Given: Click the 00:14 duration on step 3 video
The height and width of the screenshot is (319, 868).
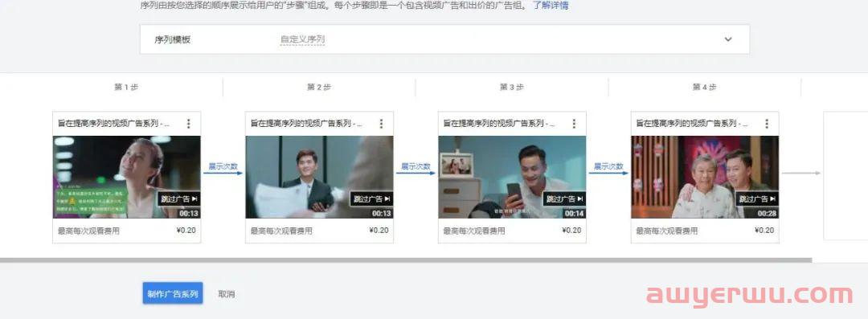Looking at the screenshot, I should tap(574, 213).
